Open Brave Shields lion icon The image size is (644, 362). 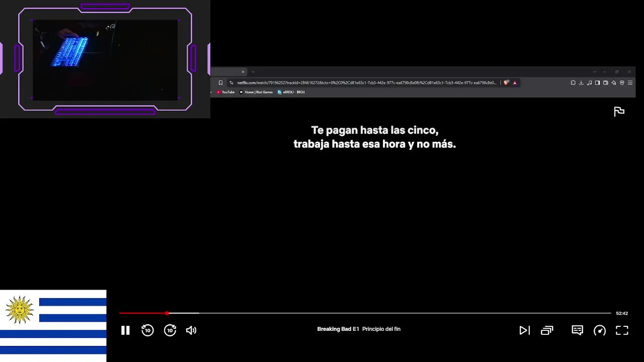(506, 82)
